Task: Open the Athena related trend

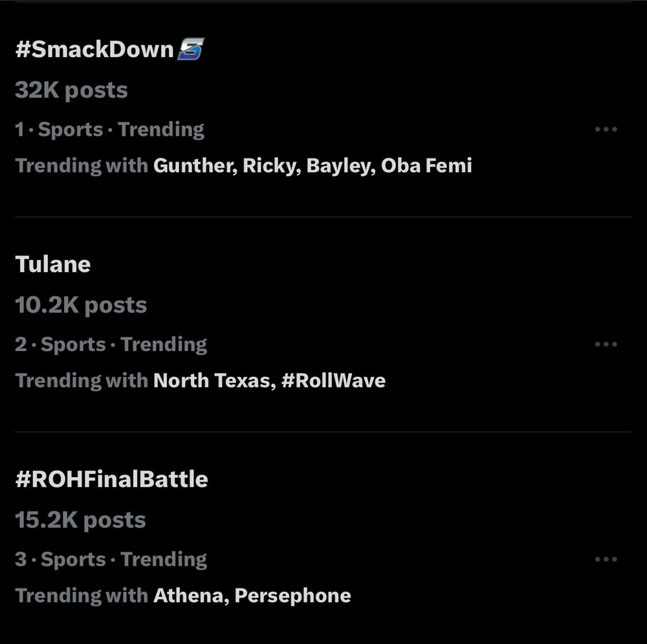Action: (188, 596)
